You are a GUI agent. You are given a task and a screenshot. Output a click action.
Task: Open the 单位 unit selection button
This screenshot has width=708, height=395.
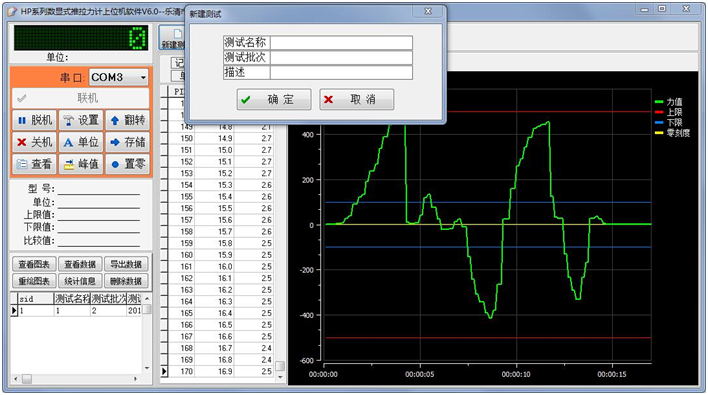(x=81, y=142)
